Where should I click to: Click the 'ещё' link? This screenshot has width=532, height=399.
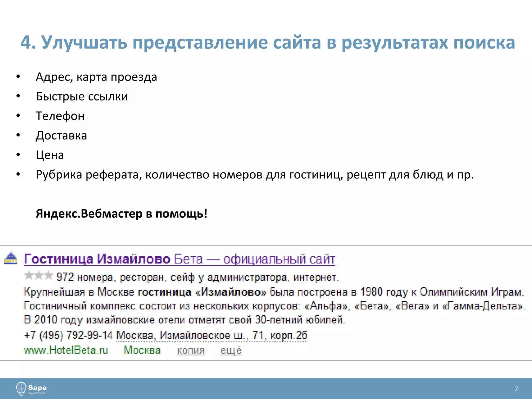click(x=231, y=350)
